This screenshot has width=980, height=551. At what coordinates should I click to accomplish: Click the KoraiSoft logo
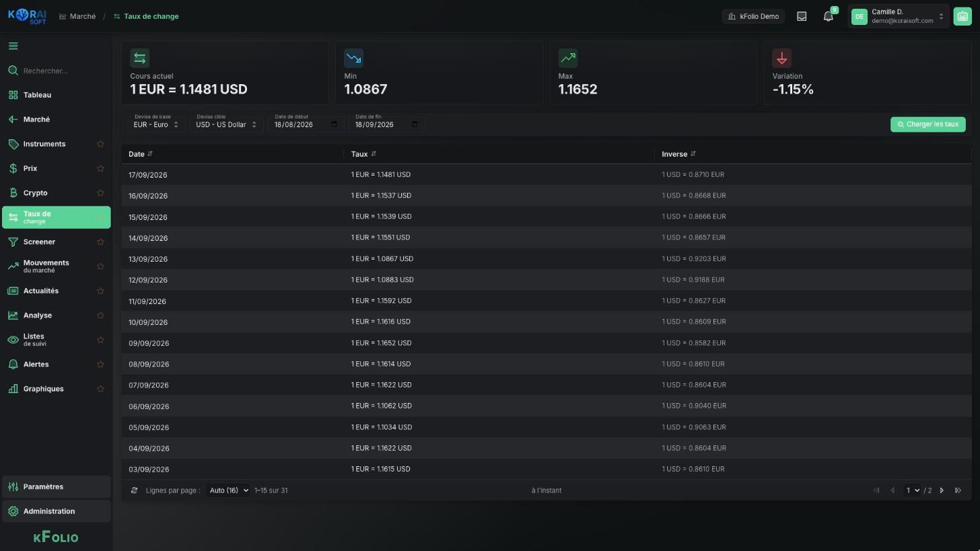(x=27, y=16)
